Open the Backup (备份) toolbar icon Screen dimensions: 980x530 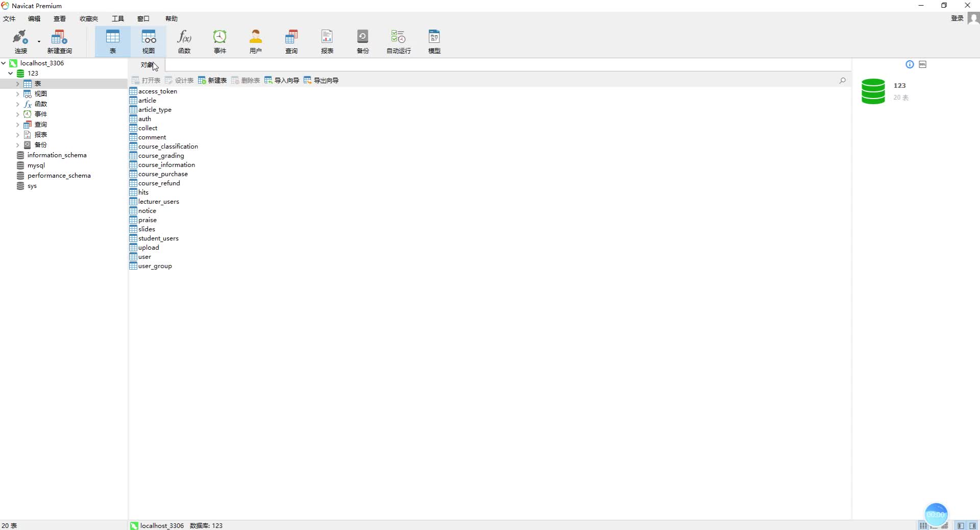[x=363, y=41]
